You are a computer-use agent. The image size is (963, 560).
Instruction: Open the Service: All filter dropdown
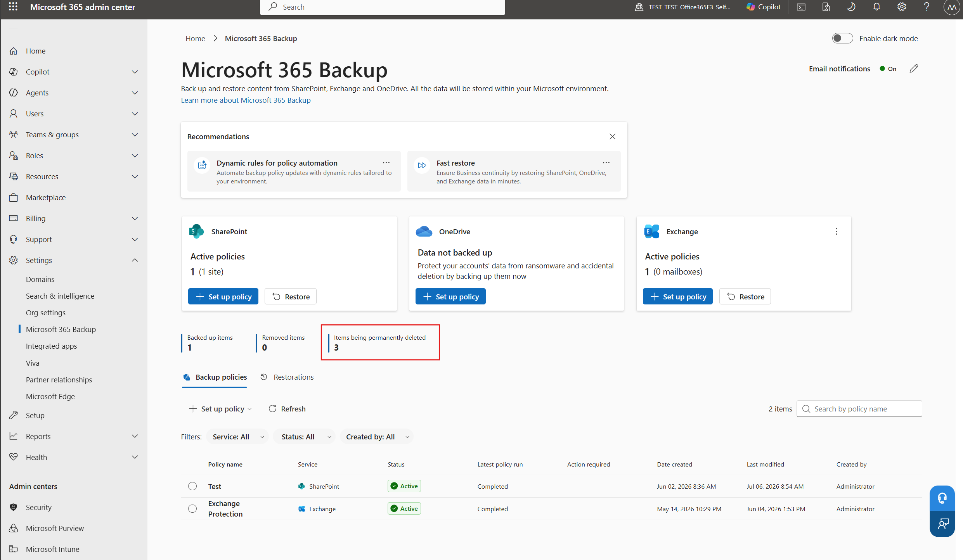[x=237, y=437]
